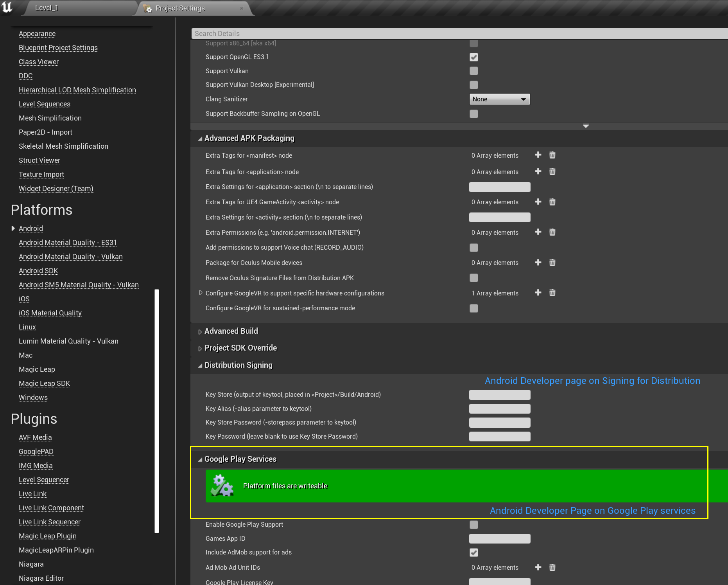Screen dimensions: 728x585
Task: Collapse Google Play Services section
Action: coord(200,459)
